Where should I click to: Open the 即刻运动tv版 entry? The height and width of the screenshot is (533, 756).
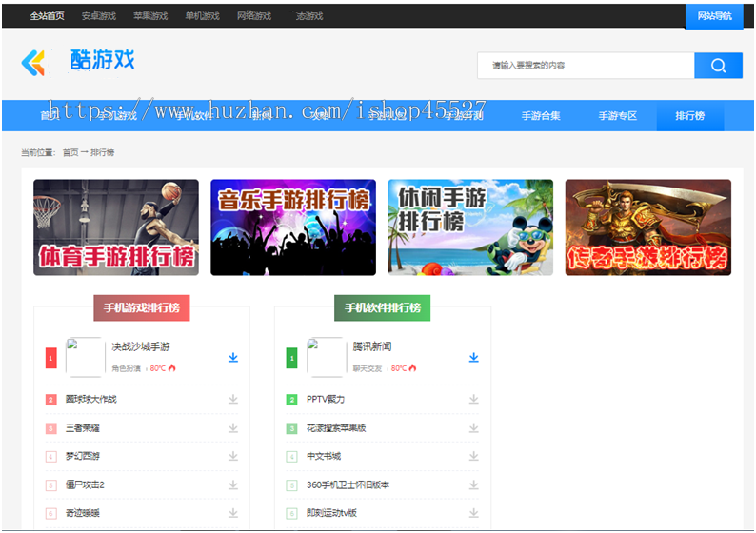[x=331, y=513]
